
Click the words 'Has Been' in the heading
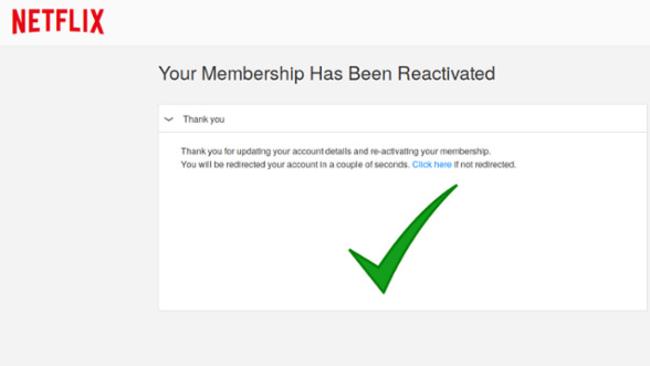click(351, 73)
